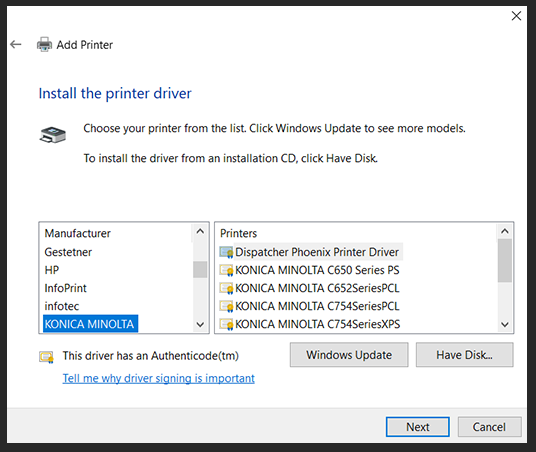Click the Dispatcher Phoenix driver certificate icon
This screenshot has height=452, width=536.
point(226,252)
